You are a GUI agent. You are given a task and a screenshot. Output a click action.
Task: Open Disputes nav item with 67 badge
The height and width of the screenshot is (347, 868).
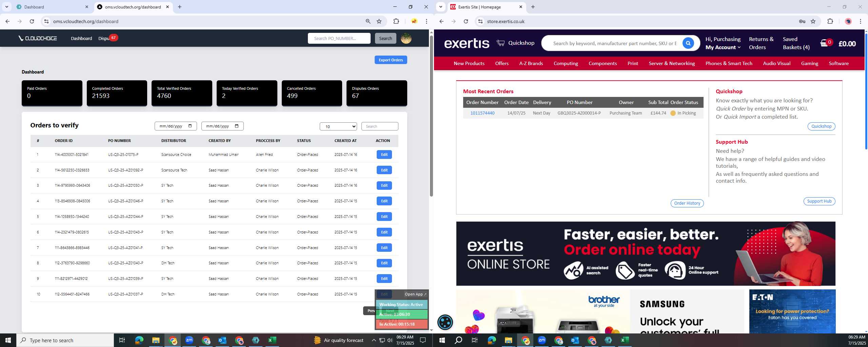click(108, 38)
